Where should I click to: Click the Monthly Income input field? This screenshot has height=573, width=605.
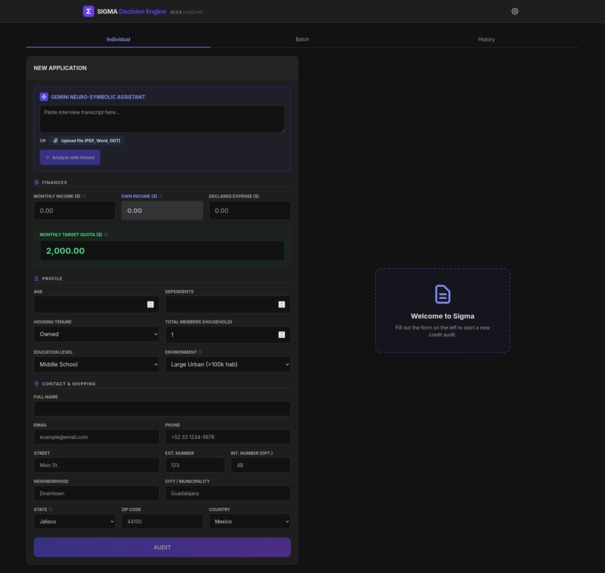[x=74, y=211]
